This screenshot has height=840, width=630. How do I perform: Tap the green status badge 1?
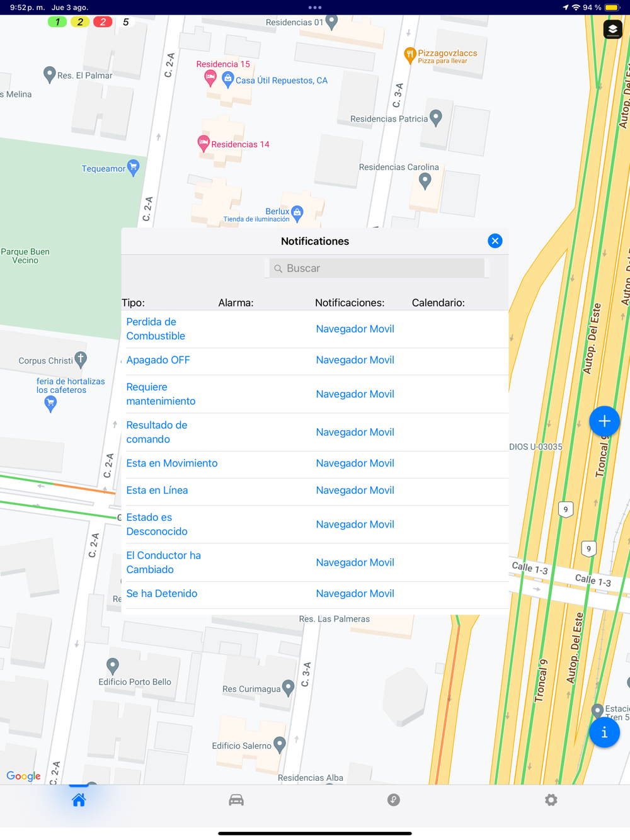pos(57,22)
